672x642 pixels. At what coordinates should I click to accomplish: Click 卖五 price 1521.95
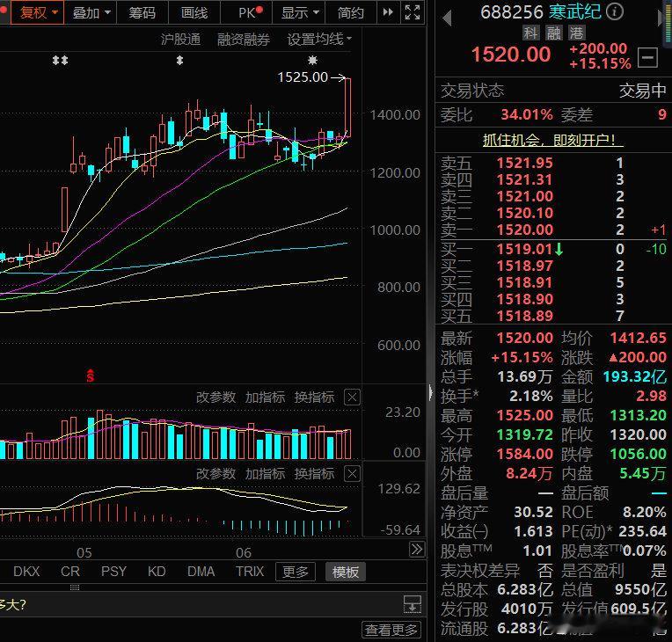(x=524, y=163)
